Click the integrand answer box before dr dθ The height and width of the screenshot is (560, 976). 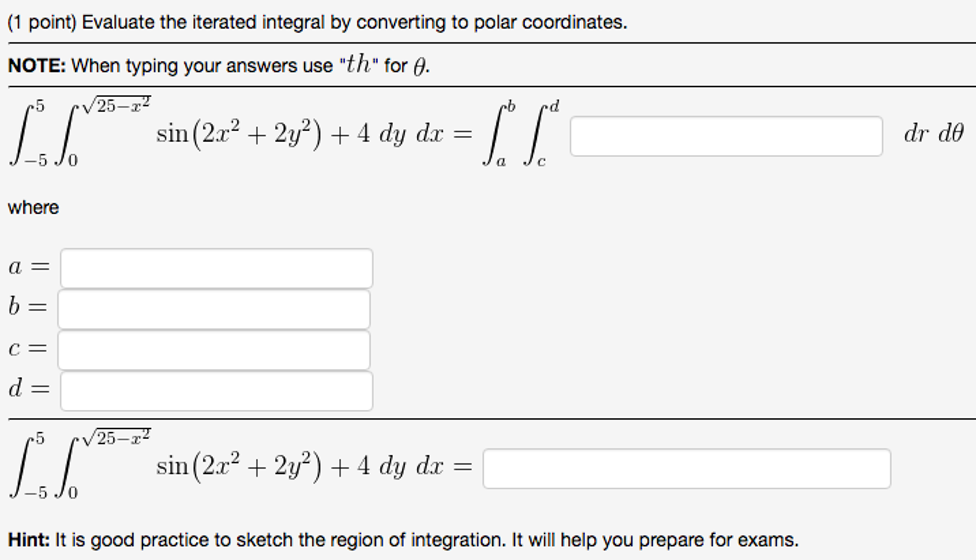[x=725, y=135]
